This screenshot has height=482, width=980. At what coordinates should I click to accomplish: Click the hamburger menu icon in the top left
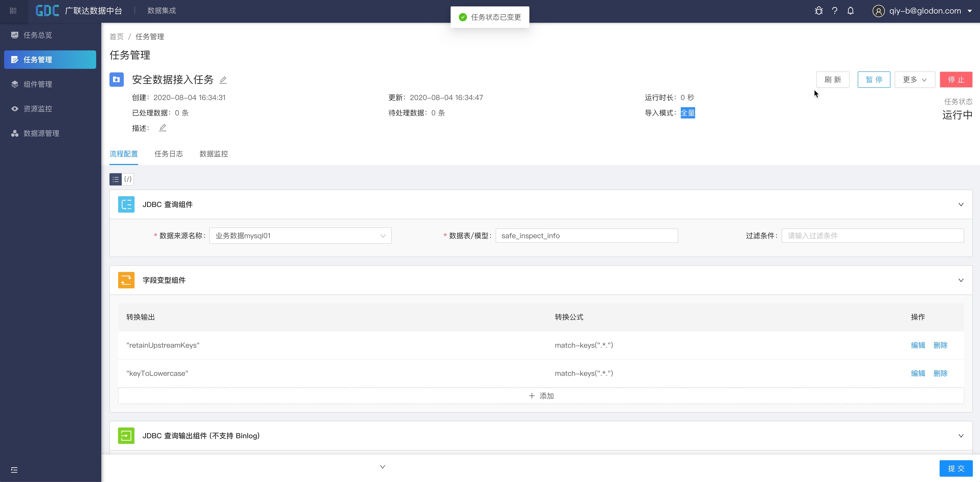[13, 11]
